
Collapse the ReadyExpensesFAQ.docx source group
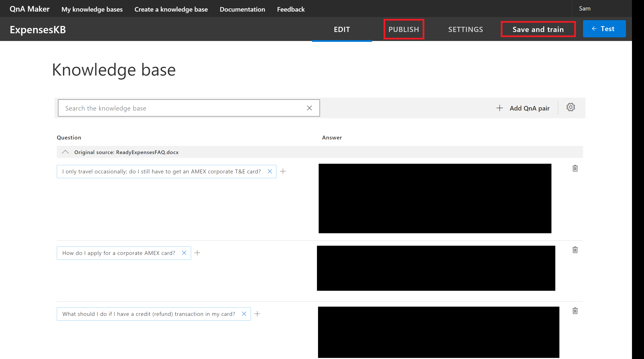coord(65,152)
